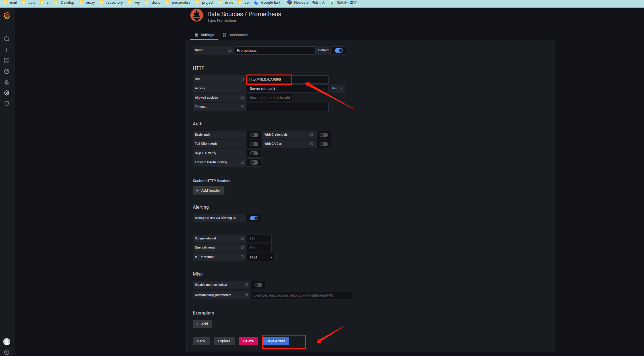
Task: Toggle the Default data source switch
Action: pyautogui.click(x=339, y=51)
